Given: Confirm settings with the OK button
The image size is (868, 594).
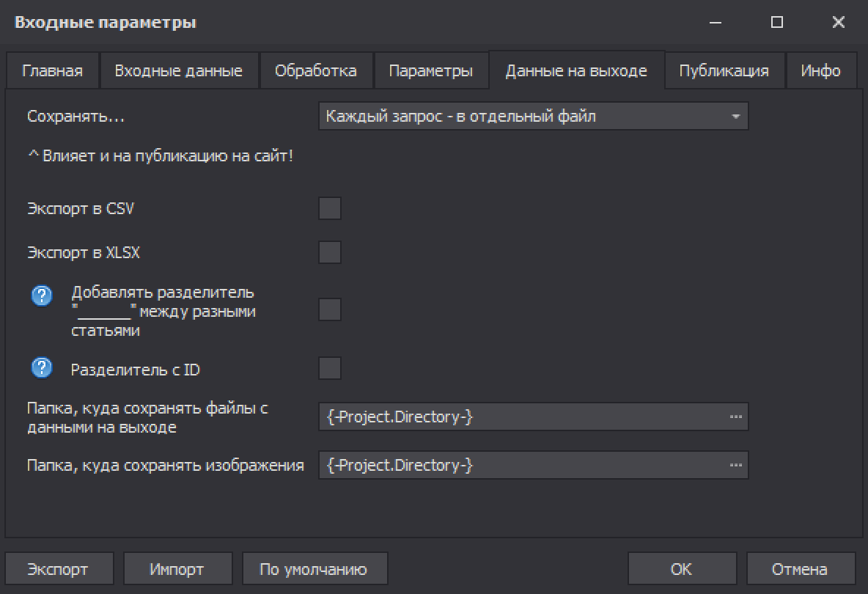Looking at the screenshot, I should (x=681, y=569).
